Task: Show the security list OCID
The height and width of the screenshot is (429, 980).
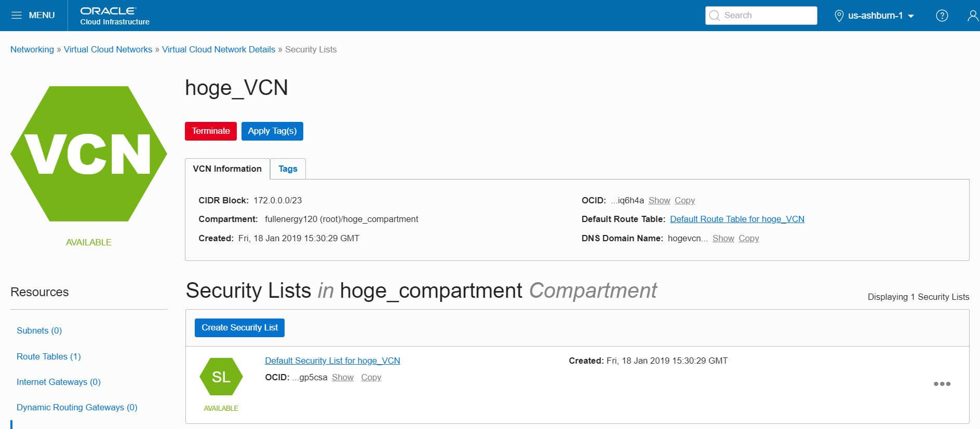Action: (343, 377)
